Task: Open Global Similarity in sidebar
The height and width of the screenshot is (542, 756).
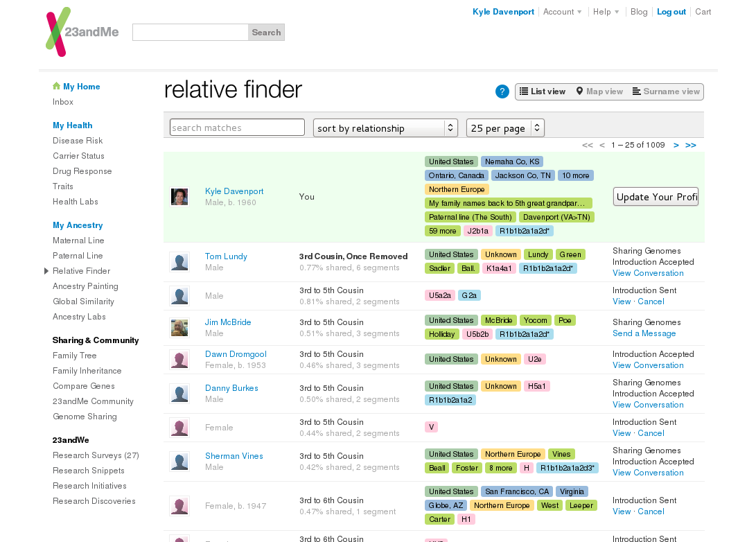Action: tap(83, 301)
